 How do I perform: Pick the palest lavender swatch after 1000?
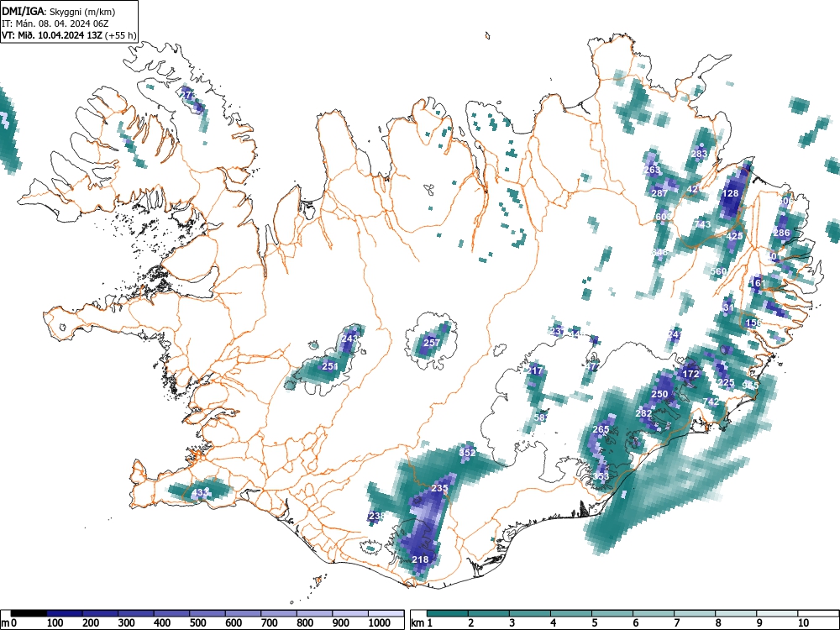[x=386, y=613]
